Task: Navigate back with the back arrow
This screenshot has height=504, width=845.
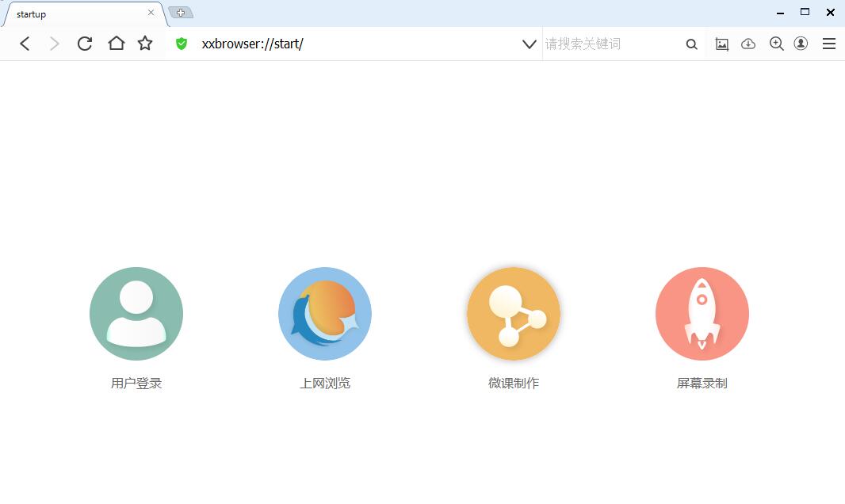Action: click(x=25, y=44)
